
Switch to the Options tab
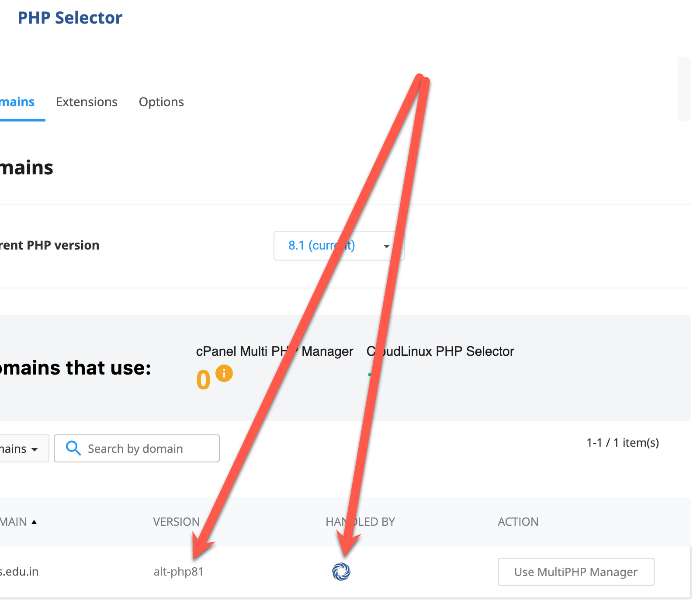[x=161, y=102]
